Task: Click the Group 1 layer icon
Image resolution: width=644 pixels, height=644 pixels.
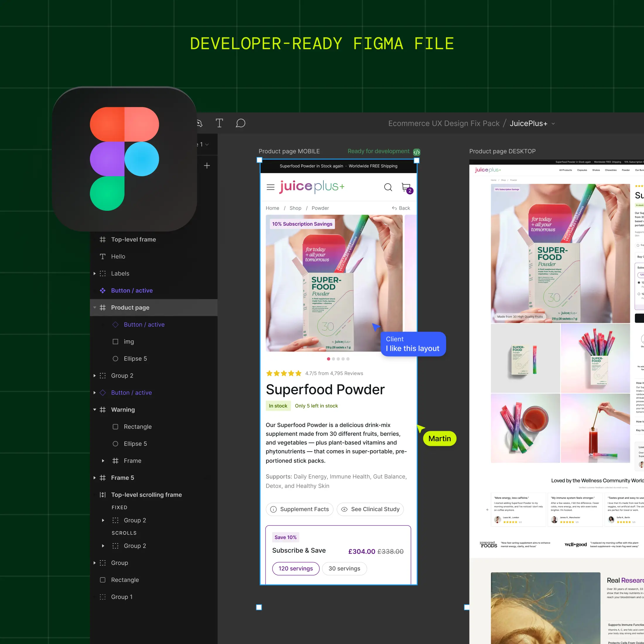Action: coord(103,597)
